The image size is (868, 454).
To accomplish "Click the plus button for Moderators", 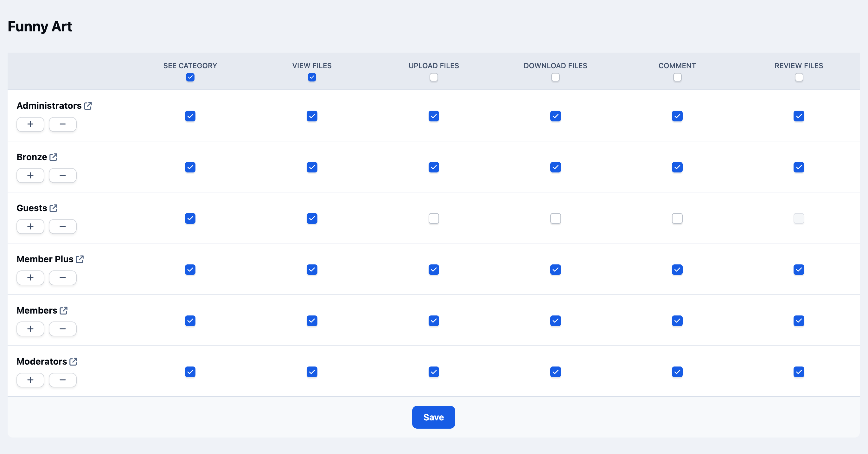I will pos(30,380).
